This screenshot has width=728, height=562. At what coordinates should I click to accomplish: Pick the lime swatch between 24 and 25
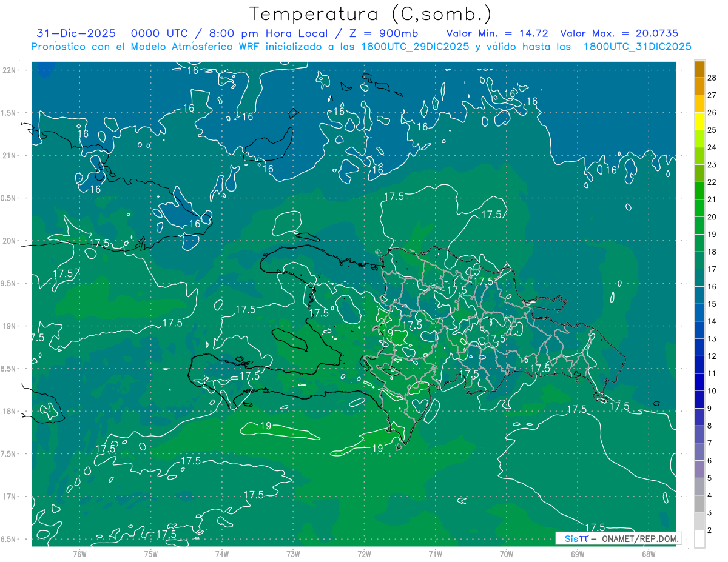(x=699, y=139)
